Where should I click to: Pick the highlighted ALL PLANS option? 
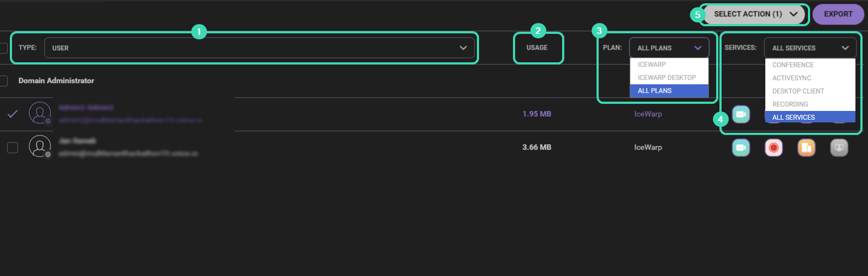[669, 91]
